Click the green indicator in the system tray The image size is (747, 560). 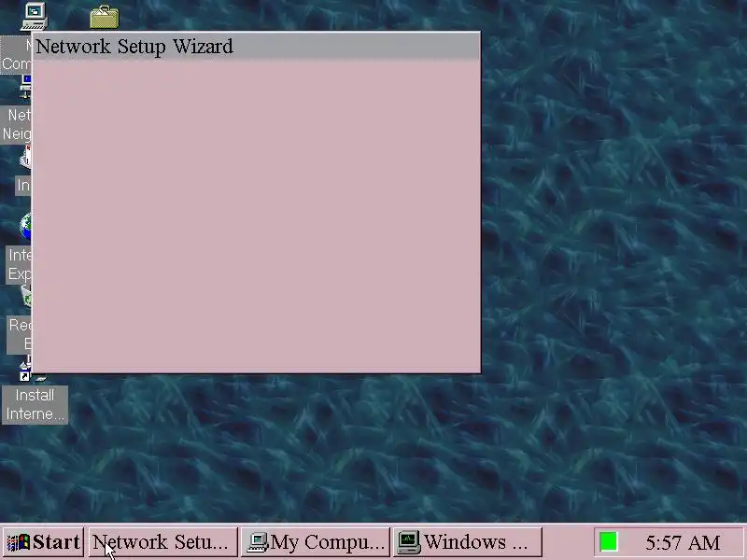tap(609, 542)
